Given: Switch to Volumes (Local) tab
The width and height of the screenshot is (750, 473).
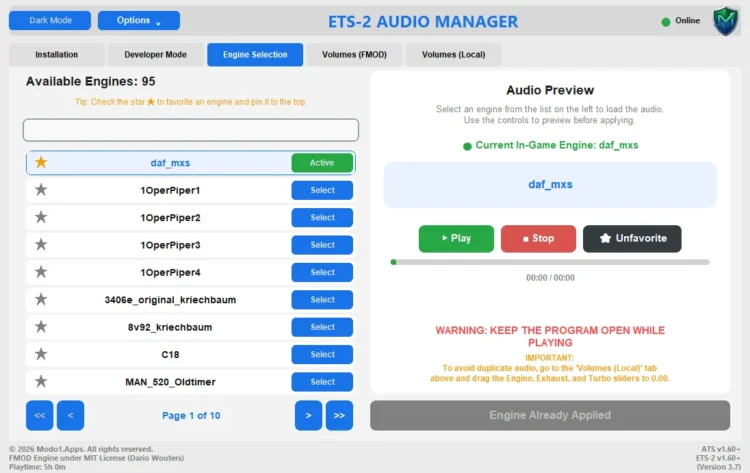Looking at the screenshot, I should coord(453,55).
